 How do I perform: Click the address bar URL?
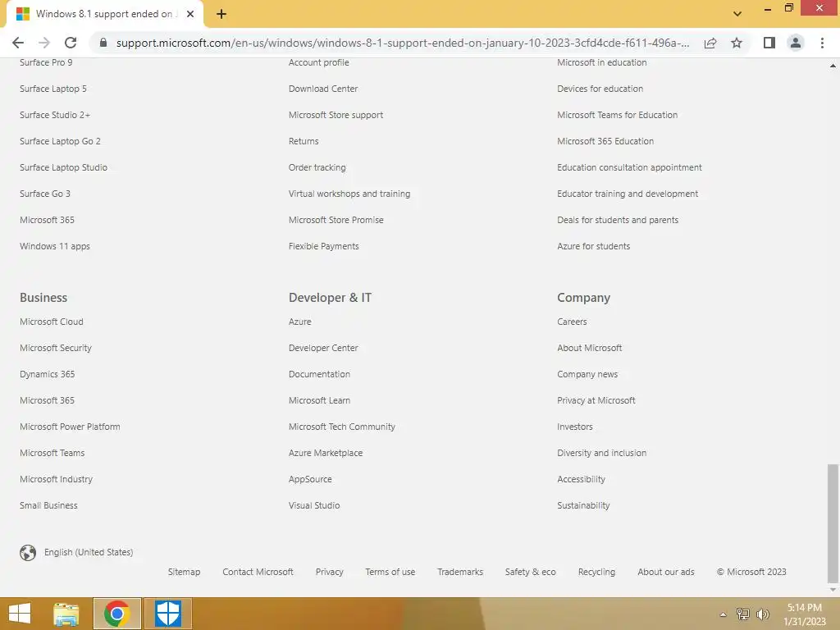tap(402, 43)
